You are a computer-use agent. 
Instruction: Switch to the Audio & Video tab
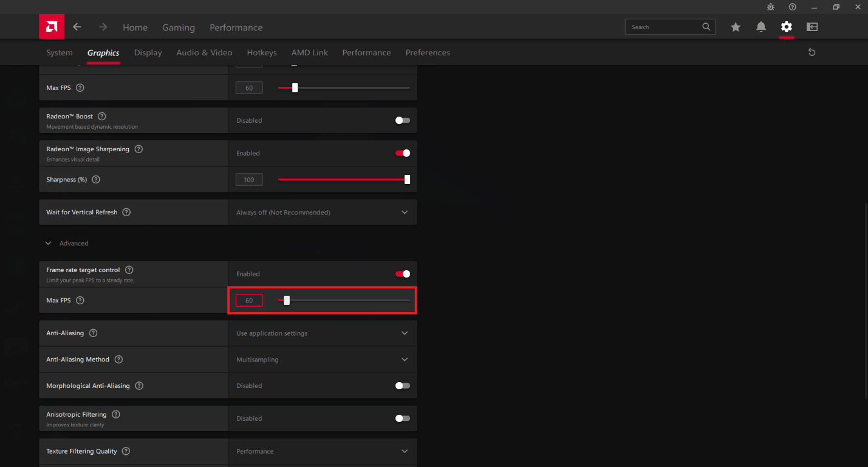tap(204, 53)
